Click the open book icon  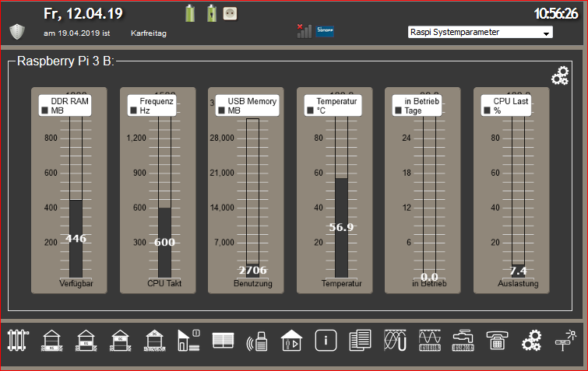point(223,340)
